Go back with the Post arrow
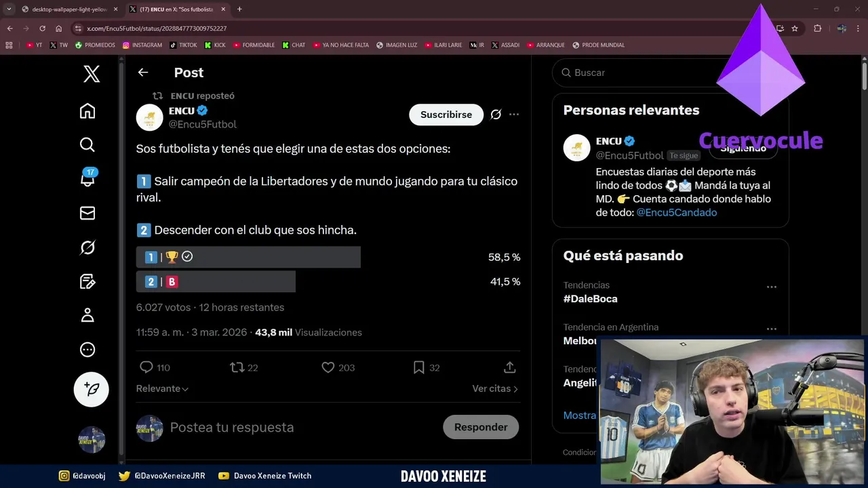Screen dimensions: 868x488 coord(142,73)
